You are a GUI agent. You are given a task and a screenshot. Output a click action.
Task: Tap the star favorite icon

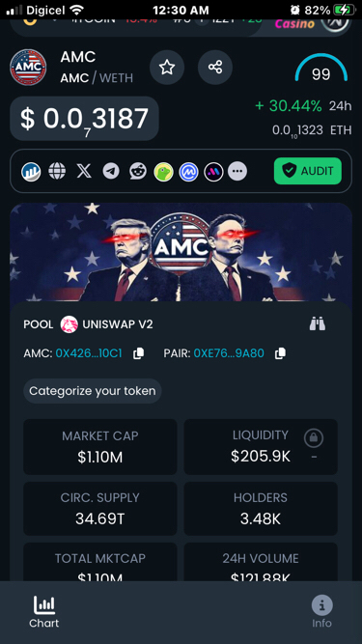click(167, 67)
